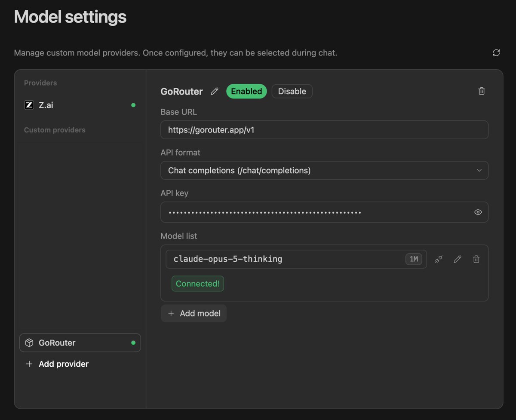Click the GoRouter cube icon in sidebar
The height and width of the screenshot is (420, 516).
[29, 343]
